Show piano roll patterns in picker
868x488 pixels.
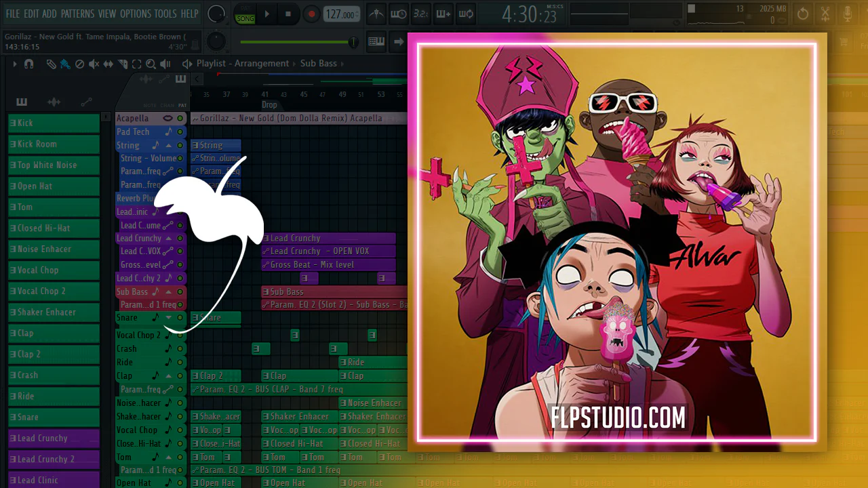point(22,102)
